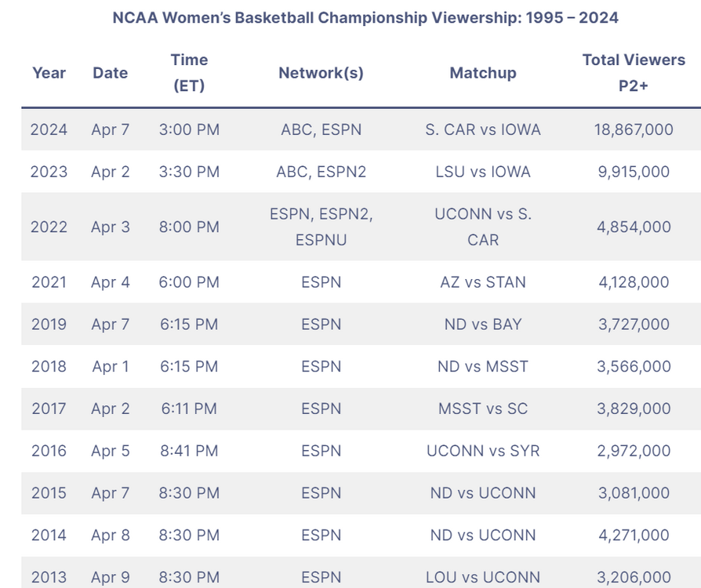This screenshot has width=701, height=588.
Task: Select the AZ vs STAN matchup cell
Action: pos(483,282)
